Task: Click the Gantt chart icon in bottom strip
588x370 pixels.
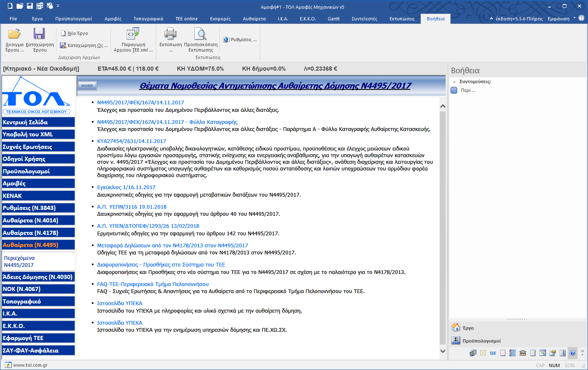Action: coord(542,353)
